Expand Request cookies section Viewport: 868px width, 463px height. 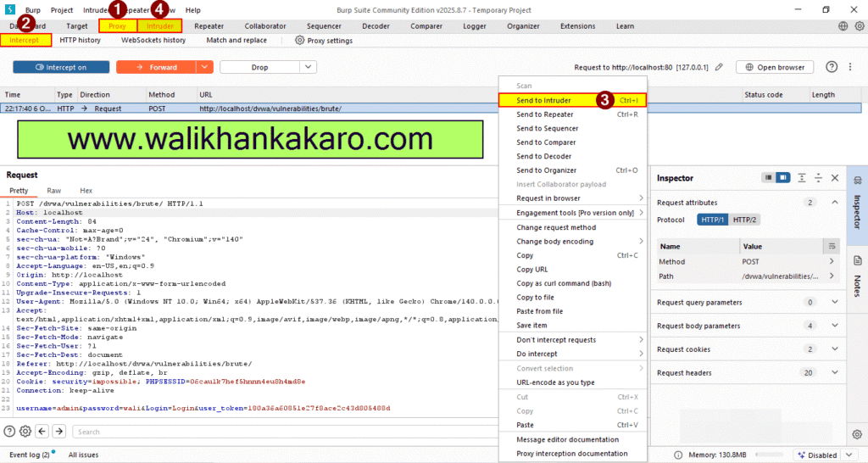[x=835, y=349]
